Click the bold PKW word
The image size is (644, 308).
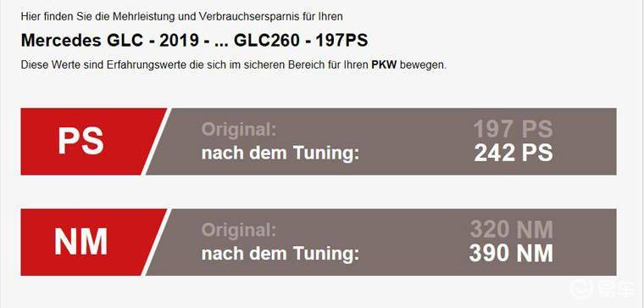384,65
